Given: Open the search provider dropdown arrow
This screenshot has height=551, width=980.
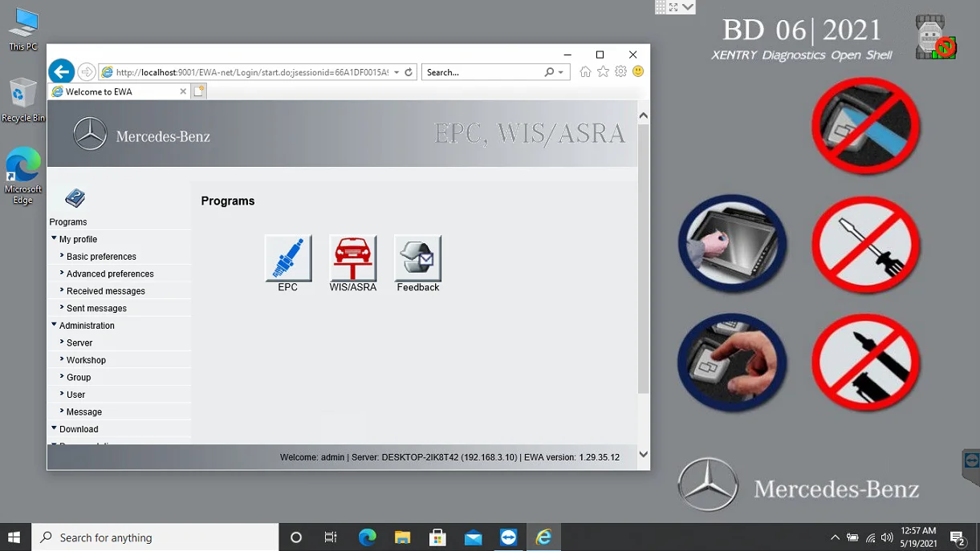Looking at the screenshot, I should pos(561,72).
